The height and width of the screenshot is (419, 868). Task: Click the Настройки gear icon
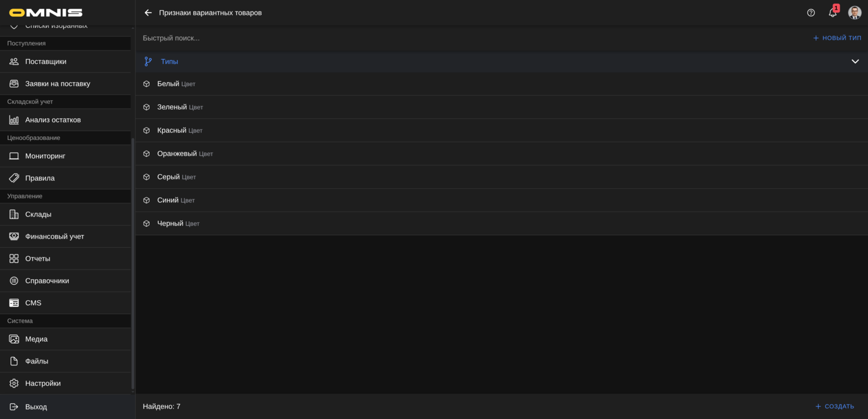click(x=14, y=383)
